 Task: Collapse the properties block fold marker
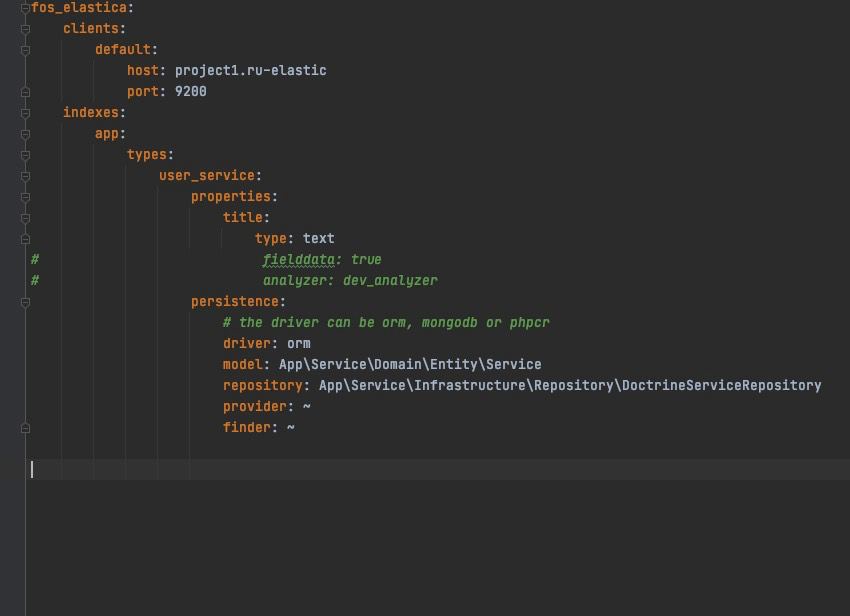click(x=25, y=197)
